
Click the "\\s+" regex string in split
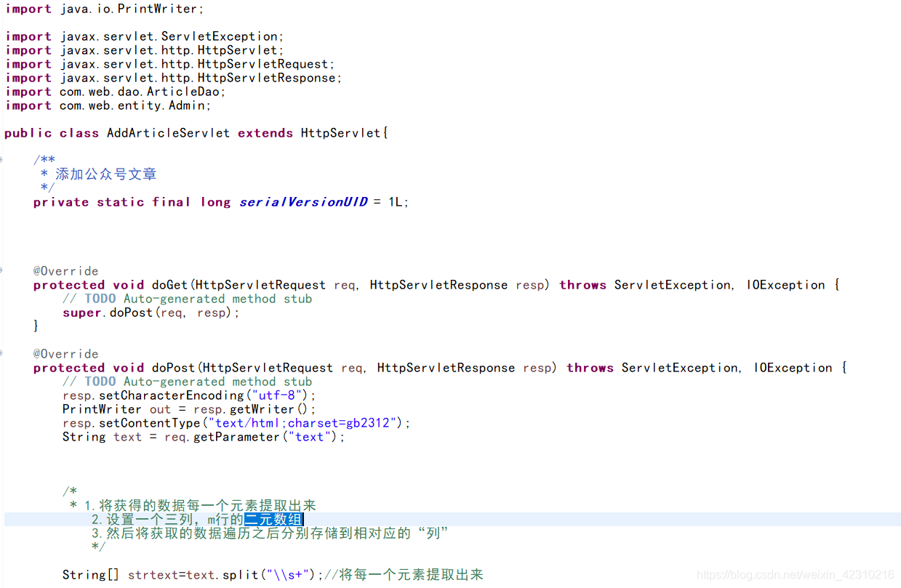point(288,575)
